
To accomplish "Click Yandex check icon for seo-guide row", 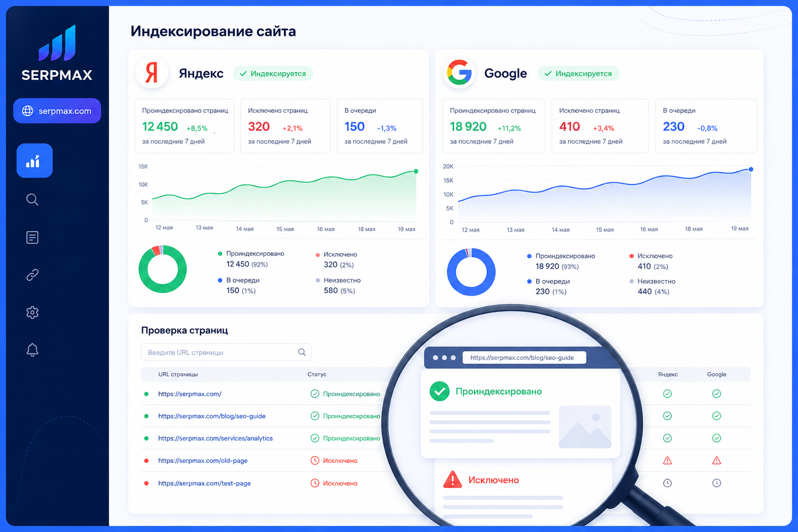I will pyautogui.click(x=668, y=416).
